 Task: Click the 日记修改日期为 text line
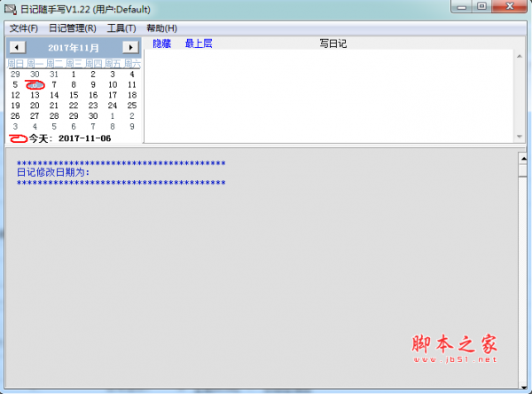click(53, 172)
